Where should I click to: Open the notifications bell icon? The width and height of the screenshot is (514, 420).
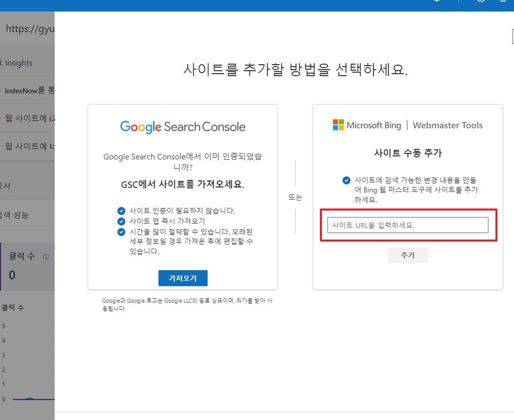point(436,2)
